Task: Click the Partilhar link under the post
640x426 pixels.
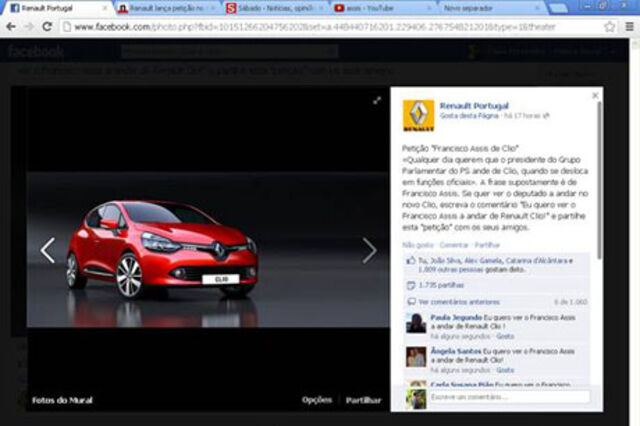Action: tap(487, 245)
